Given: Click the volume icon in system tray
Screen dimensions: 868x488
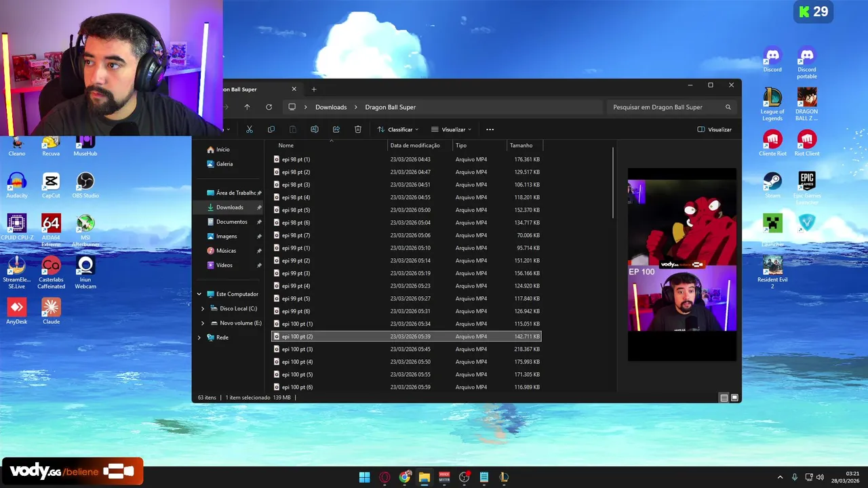Looking at the screenshot, I should click(820, 477).
